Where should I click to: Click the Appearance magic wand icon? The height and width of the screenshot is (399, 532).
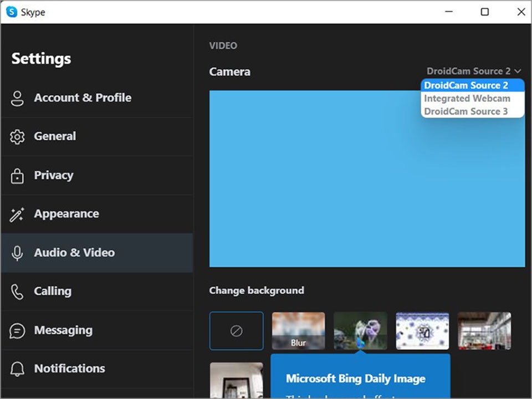(18, 214)
